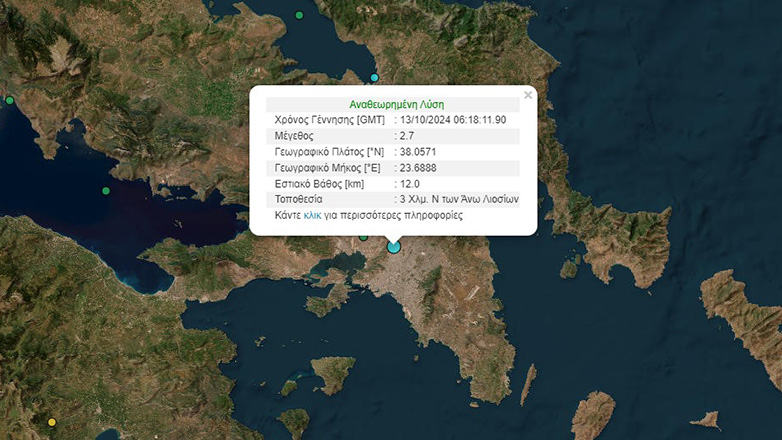Screen dimensions: 782x440
Task: Click the 'Γεωγραφικό Μήκος [°E]' label
Action: (327, 168)
